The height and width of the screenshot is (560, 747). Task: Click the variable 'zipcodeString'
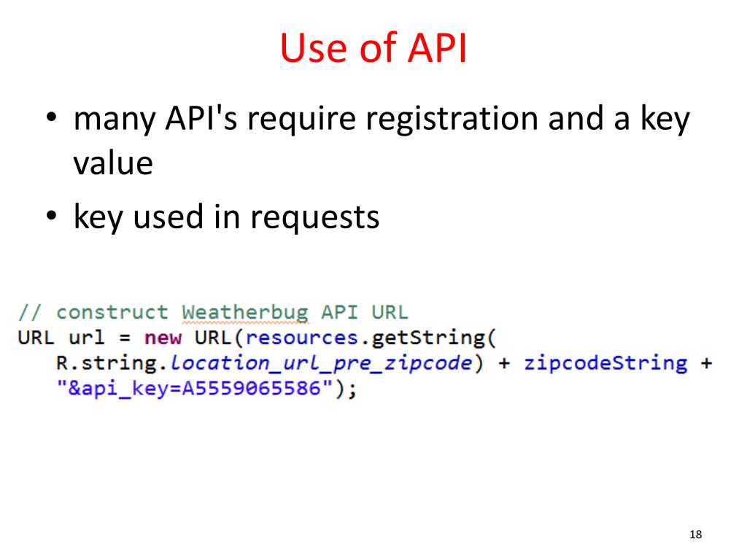pos(606,363)
